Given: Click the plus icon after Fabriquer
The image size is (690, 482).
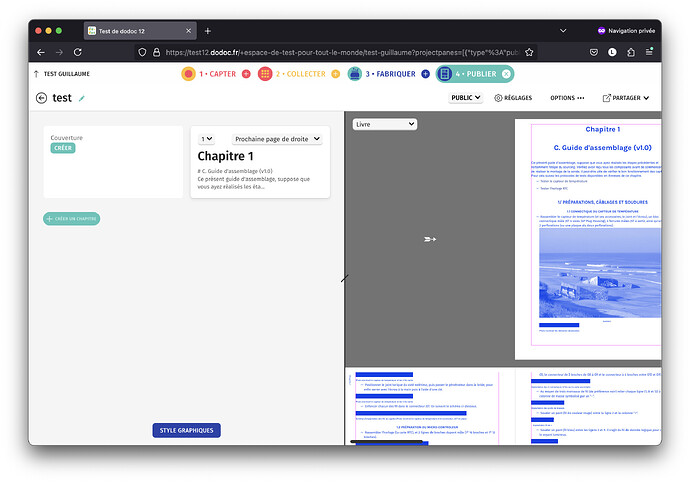Looking at the screenshot, I should coord(426,74).
